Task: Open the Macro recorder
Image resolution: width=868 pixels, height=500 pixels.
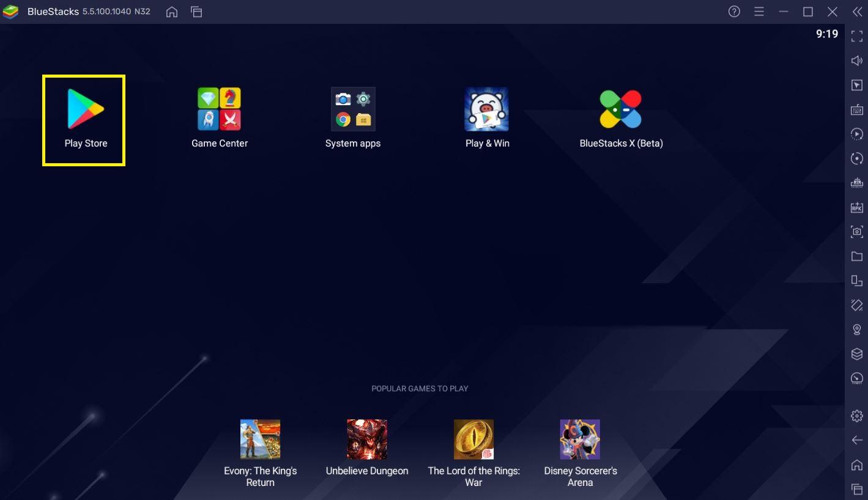Action: point(856,133)
